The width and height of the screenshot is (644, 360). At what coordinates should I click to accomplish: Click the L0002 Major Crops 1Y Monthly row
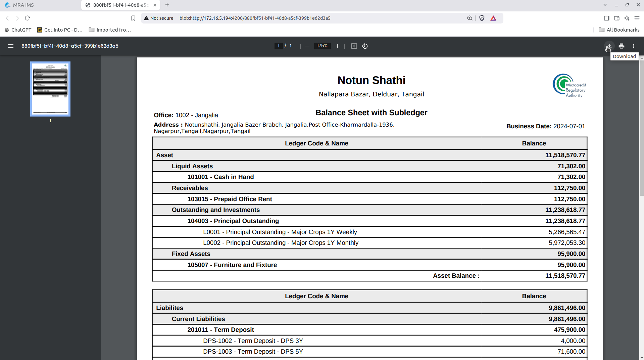(x=369, y=243)
